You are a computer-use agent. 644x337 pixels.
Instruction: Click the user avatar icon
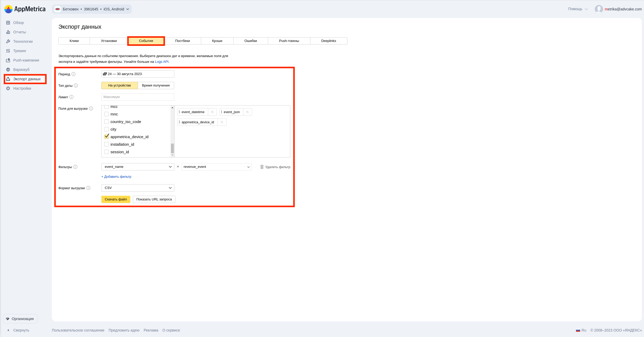(599, 9)
